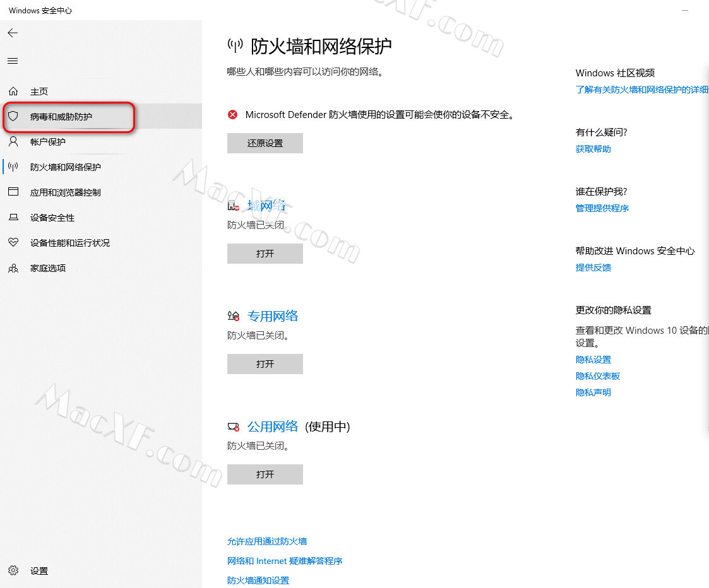Click 防火墙已关闭 text under 专用网络
Screen dimensions: 709x588
(x=258, y=336)
